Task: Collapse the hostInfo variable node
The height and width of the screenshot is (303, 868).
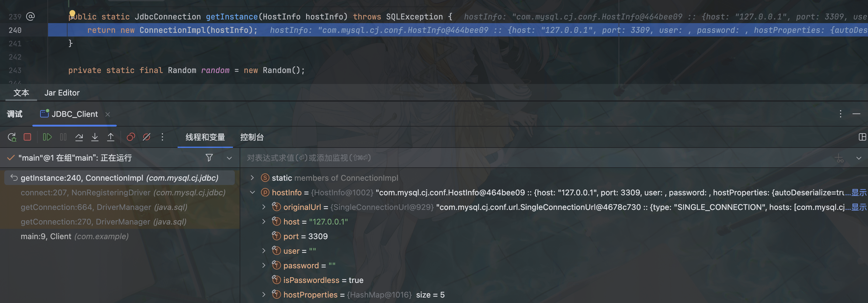Action: coord(252,193)
